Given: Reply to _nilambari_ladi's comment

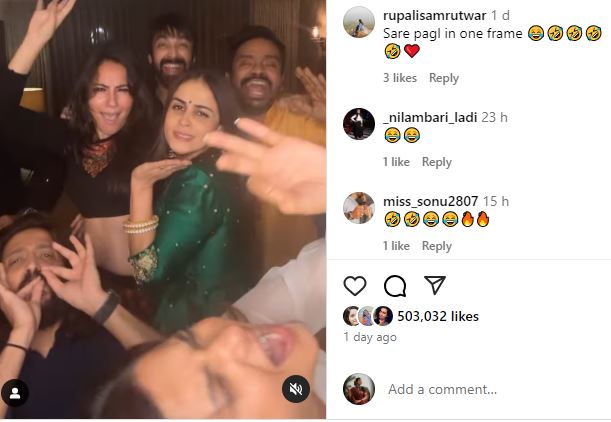Looking at the screenshot, I should (x=437, y=162).
